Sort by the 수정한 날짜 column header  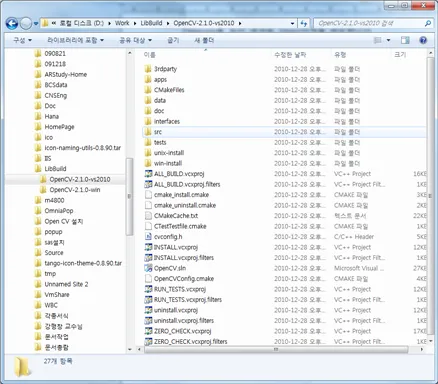pos(290,55)
